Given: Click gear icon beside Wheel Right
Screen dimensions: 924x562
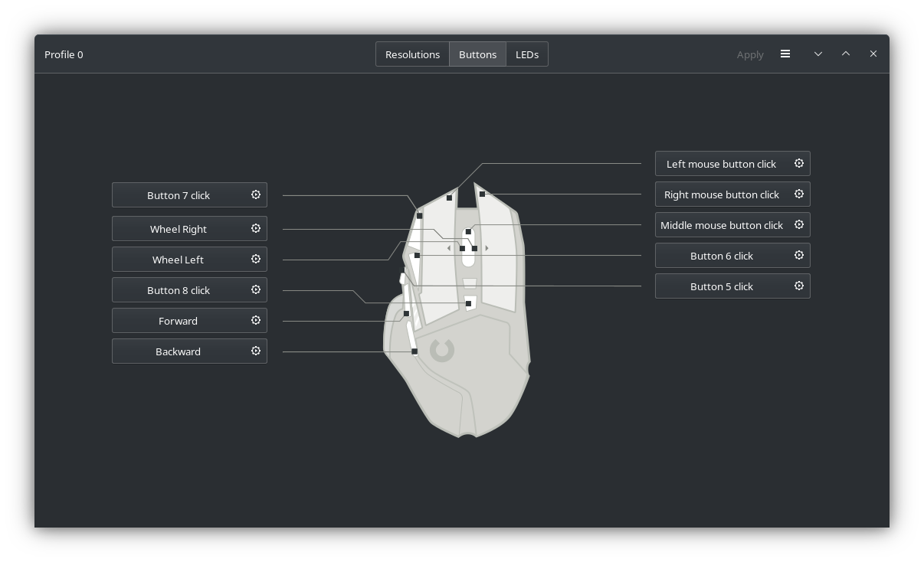Looking at the screenshot, I should point(256,228).
